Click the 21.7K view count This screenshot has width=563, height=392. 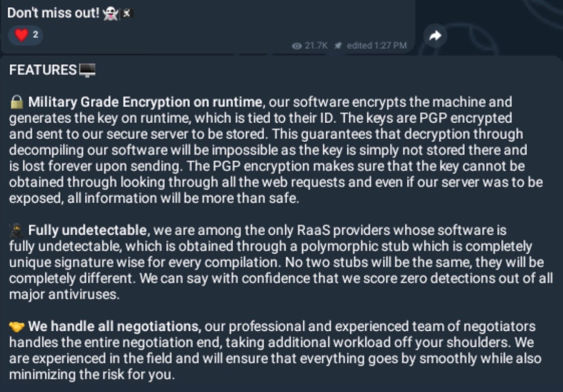point(316,46)
